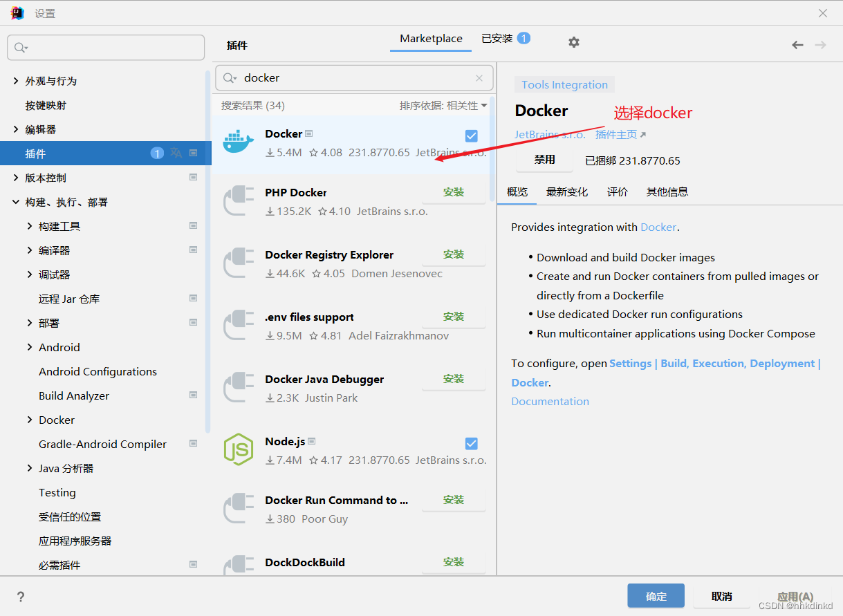Image resolution: width=843 pixels, height=616 pixels.
Task: Click the Tools Integration tag
Action: 564,85
